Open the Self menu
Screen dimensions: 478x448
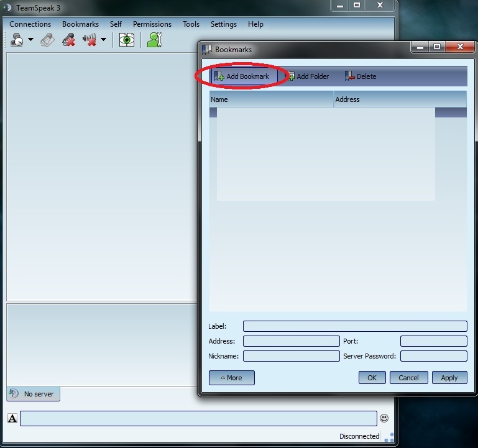pyautogui.click(x=116, y=24)
